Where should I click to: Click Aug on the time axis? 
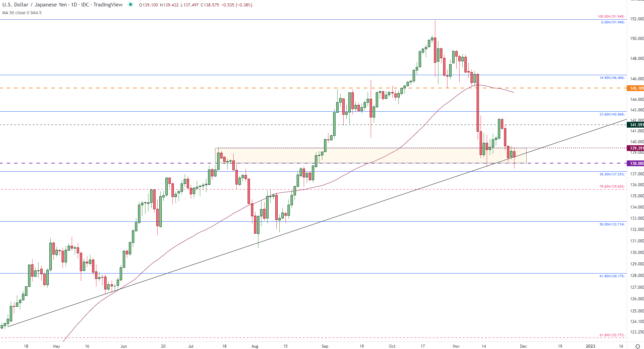tap(255, 346)
